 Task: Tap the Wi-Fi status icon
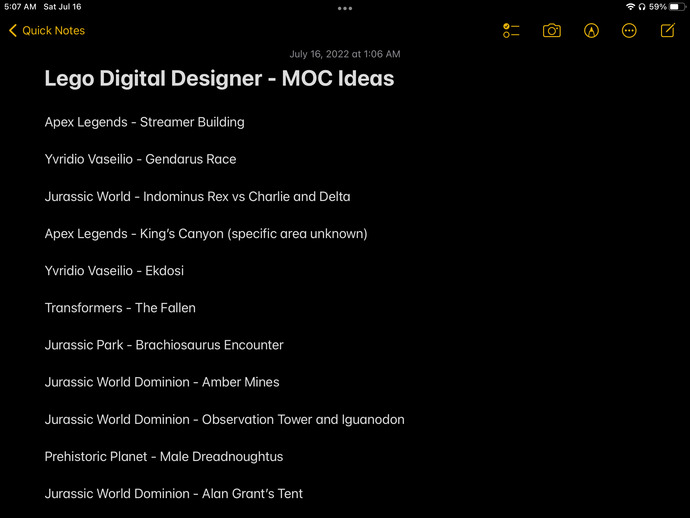click(630, 7)
